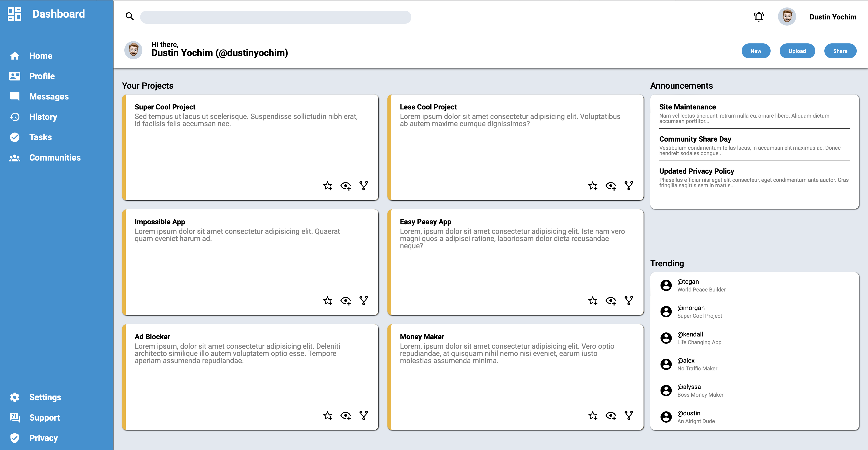Screen dimensions: 868x450
Task: Click the notification bell
Action: point(759,17)
